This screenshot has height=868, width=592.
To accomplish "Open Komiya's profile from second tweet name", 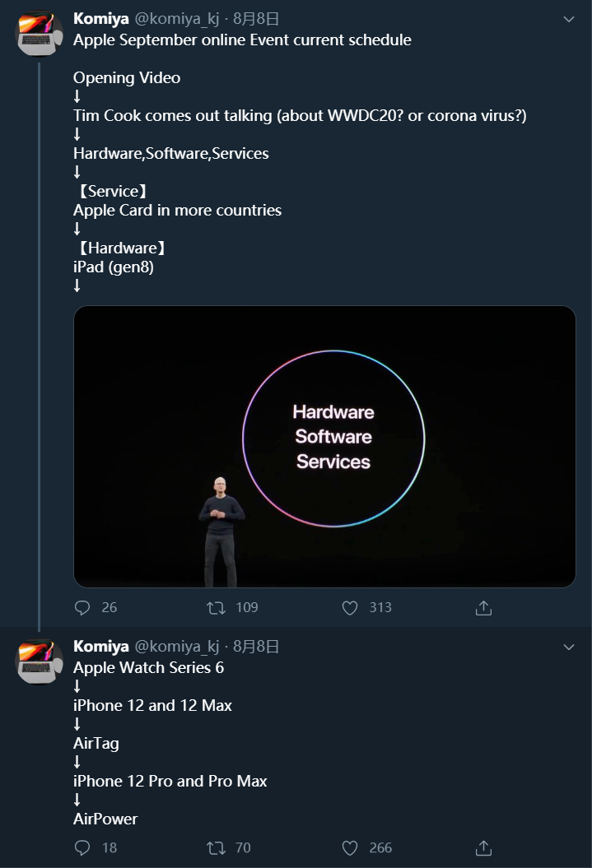I will coord(100,647).
